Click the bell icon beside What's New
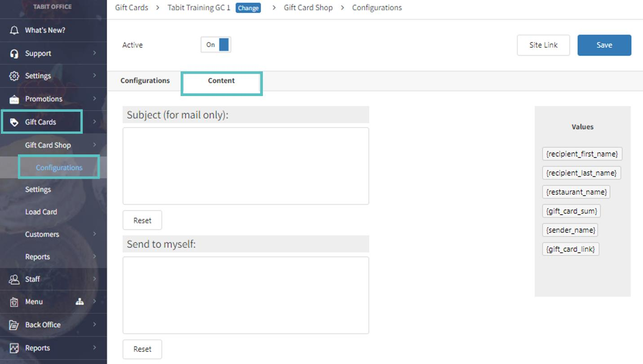643x364 pixels. (x=14, y=31)
